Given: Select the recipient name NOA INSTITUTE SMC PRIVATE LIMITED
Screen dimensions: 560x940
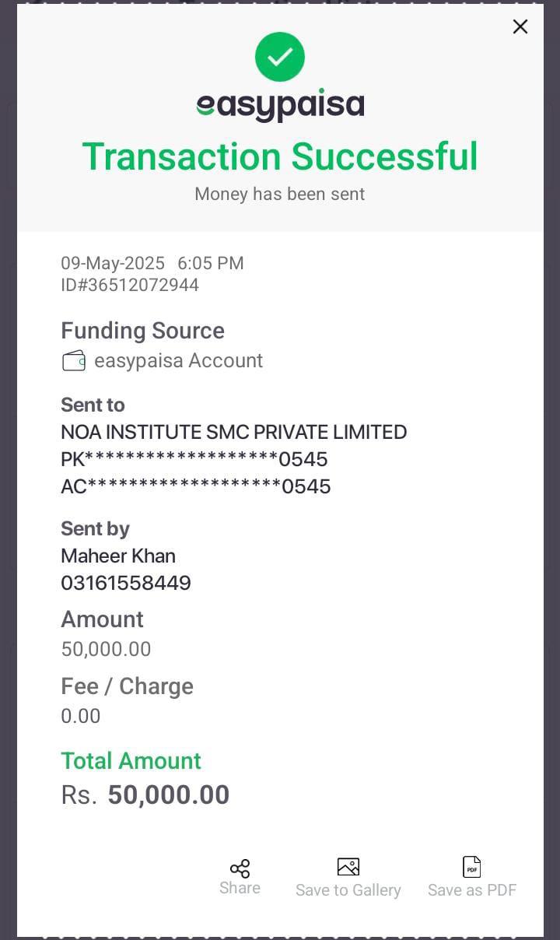Looking at the screenshot, I should [x=233, y=432].
